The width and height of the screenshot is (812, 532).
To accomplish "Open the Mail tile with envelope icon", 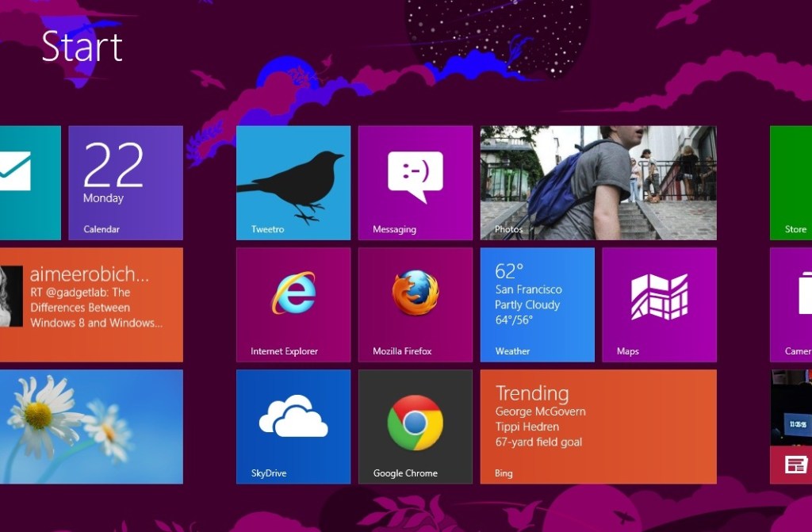I will point(30,183).
